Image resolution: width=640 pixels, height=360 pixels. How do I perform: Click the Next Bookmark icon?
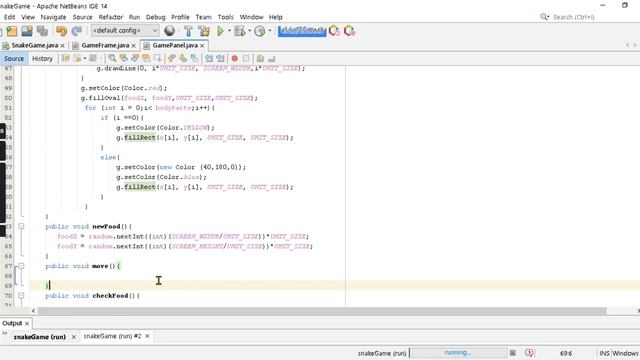pyautogui.click(x=183, y=59)
